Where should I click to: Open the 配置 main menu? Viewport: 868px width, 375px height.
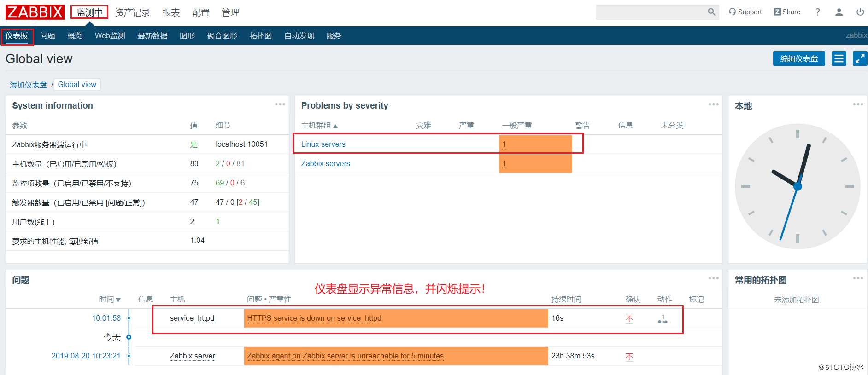200,12
